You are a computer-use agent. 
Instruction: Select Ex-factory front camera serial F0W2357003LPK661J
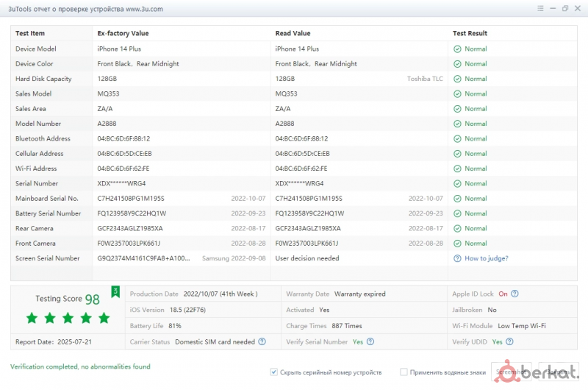tap(129, 244)
